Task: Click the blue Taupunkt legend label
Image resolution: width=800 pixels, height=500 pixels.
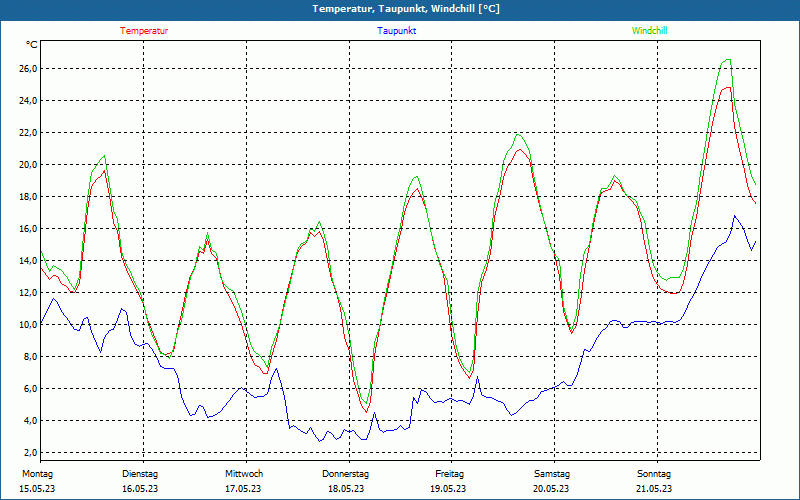Action: [396, 31]
